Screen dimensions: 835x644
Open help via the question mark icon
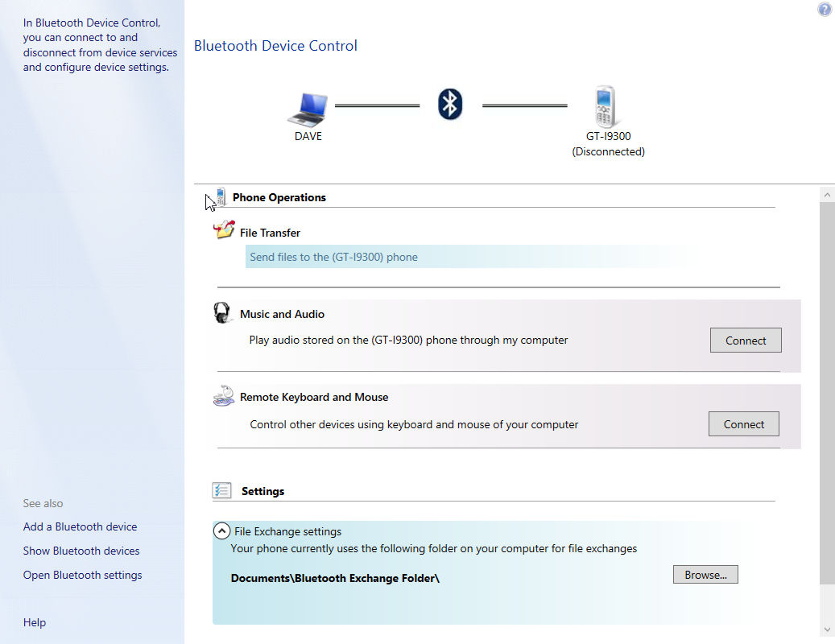[825, 9]
